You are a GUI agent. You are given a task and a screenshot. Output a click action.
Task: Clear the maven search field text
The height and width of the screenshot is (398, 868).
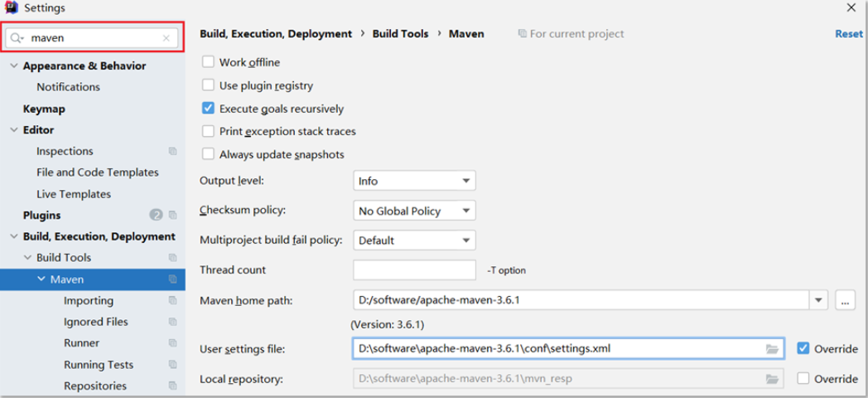[x=166, y=38]
